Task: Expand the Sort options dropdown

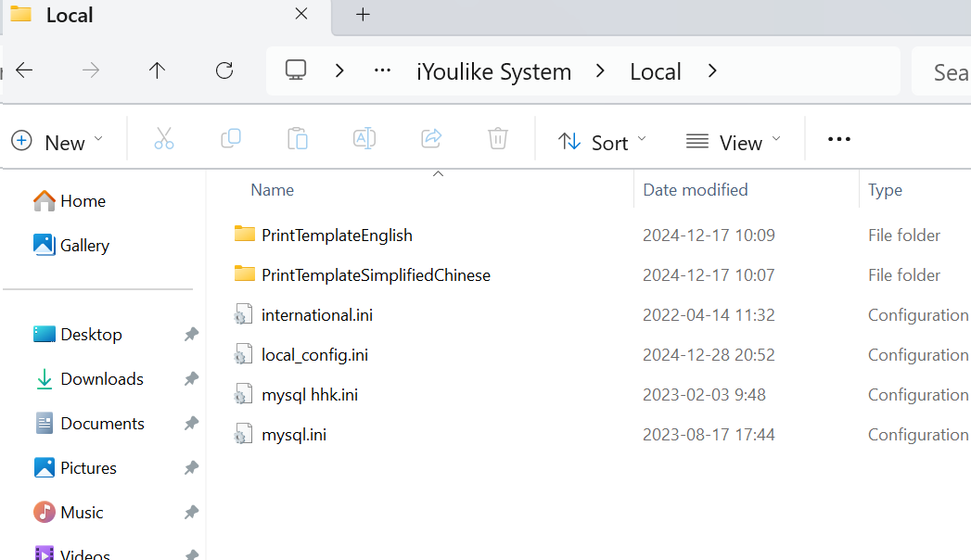Action: click(x=602, y=142)
